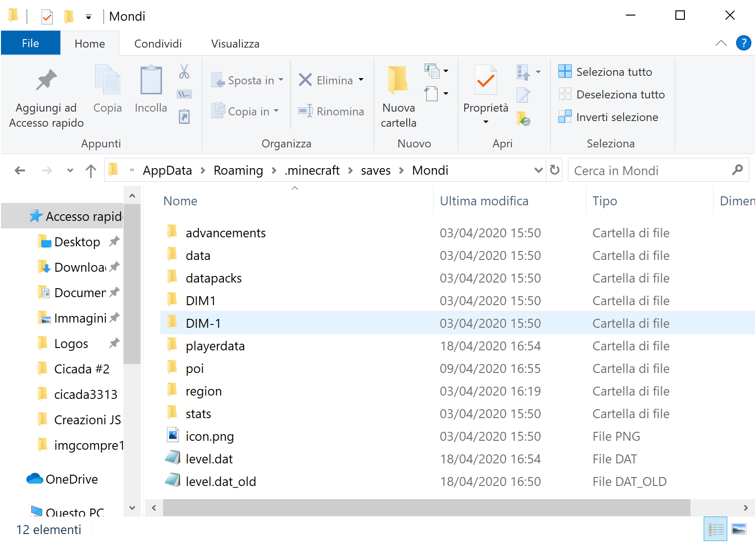This screenshot has height=542, width=756.
Task: Click the horizontal scrollbar thumb
Action: [427, 508]
